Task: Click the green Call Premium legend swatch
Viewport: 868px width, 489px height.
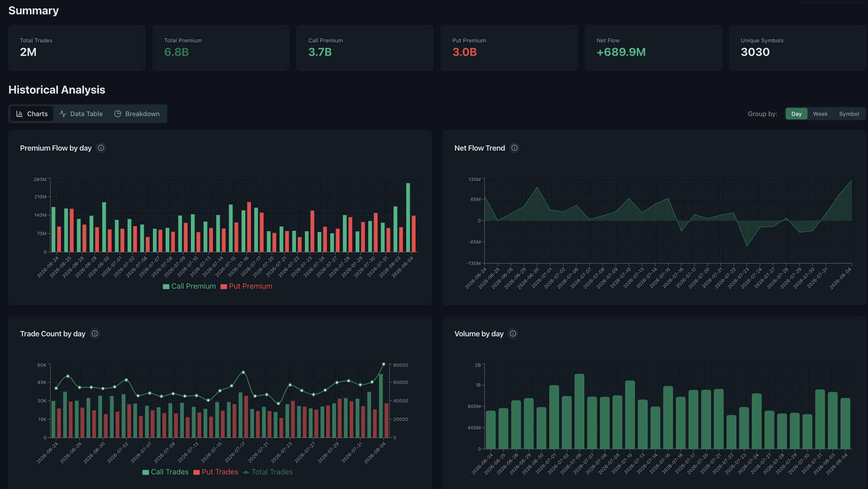Action: coord(166,286)
